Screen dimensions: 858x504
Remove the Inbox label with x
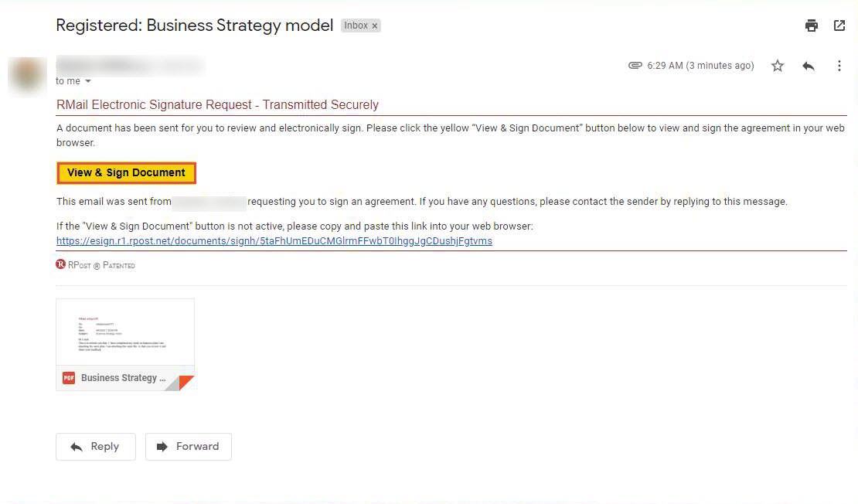point(375,26)
